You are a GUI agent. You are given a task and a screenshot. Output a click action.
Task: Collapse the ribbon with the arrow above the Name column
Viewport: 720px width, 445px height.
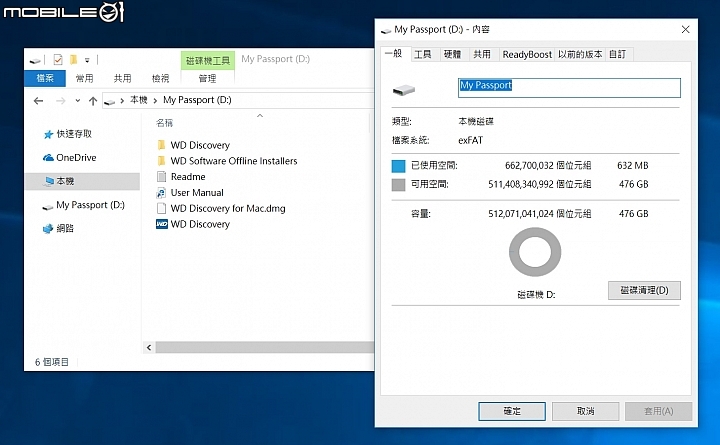tap(260, 116)
